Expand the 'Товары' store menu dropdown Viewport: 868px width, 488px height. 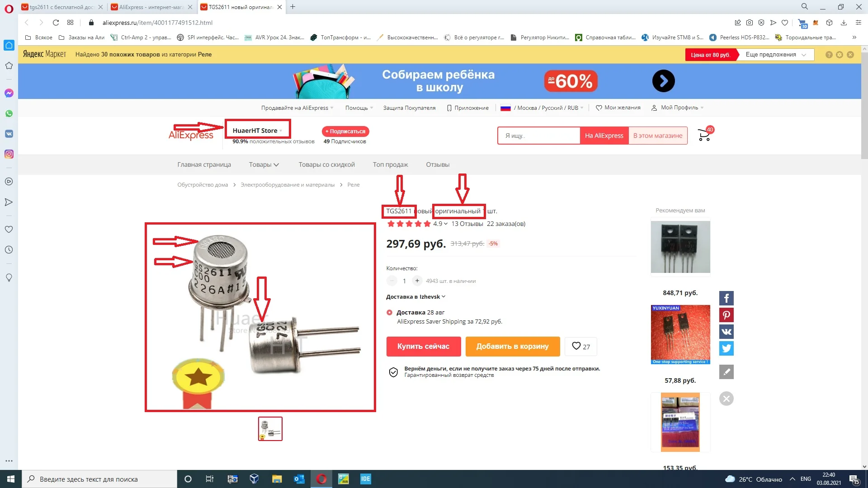pos(264,164)
